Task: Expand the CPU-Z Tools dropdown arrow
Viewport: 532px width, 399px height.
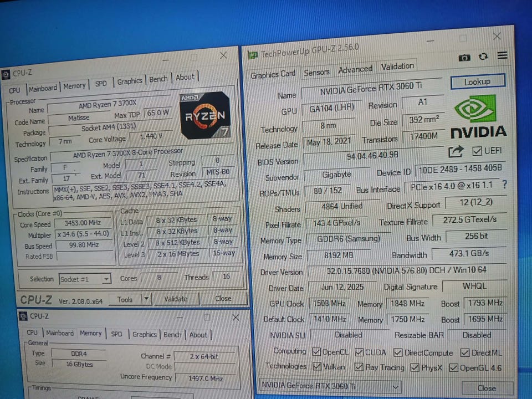Action: [x=146, y=299]
